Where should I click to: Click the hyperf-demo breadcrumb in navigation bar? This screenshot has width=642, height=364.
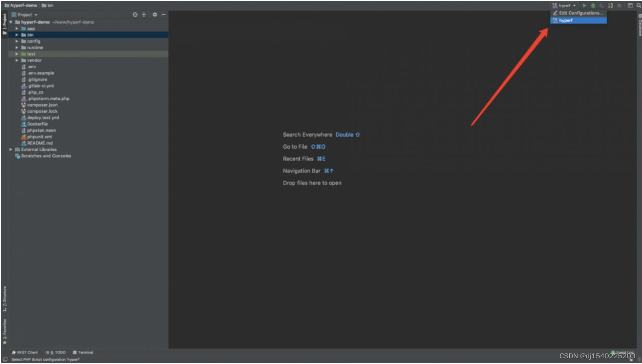tap(21, 6)
